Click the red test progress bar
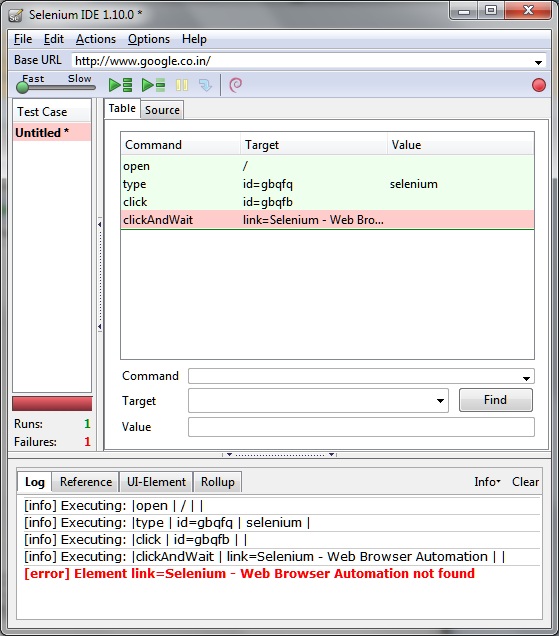 click(52, 404)
